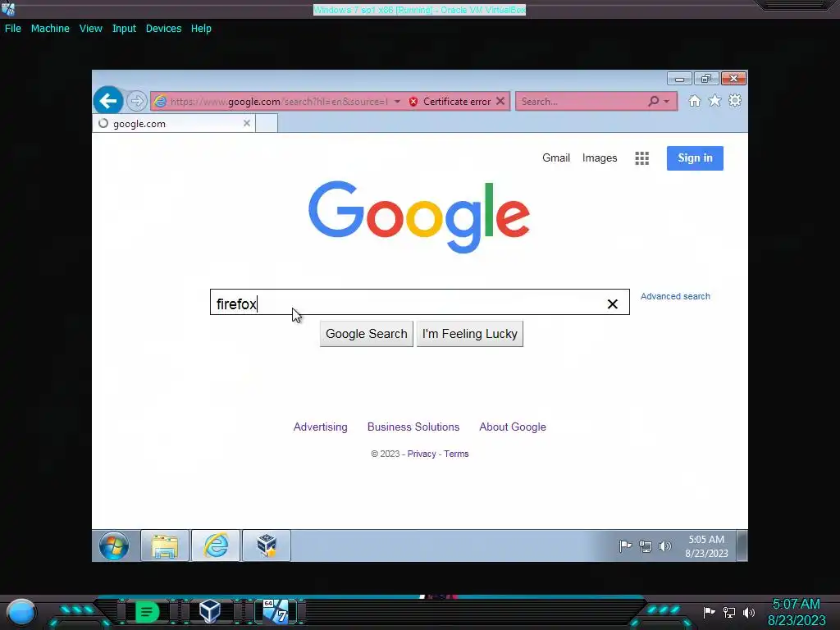This screenshot has height=630, width=840.
Task: Focus the IE Search... box
Action: point(582,101)
